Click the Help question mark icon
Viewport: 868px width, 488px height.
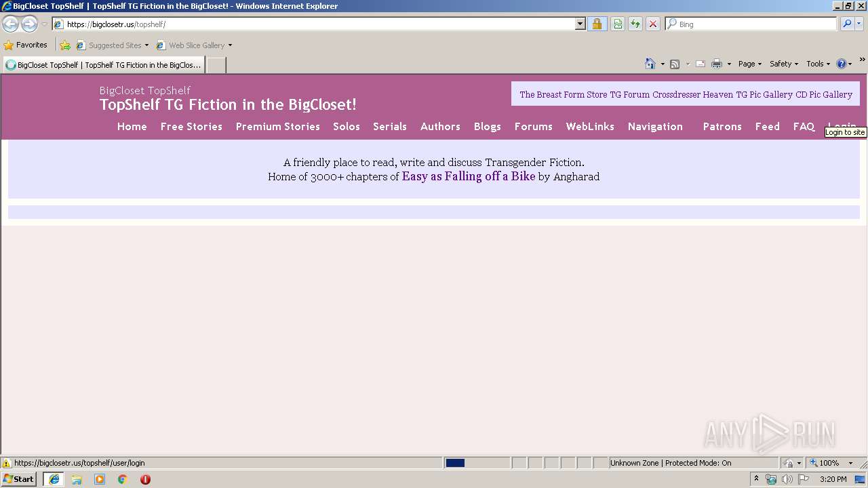pyautogui.click(x=842, y=64)
